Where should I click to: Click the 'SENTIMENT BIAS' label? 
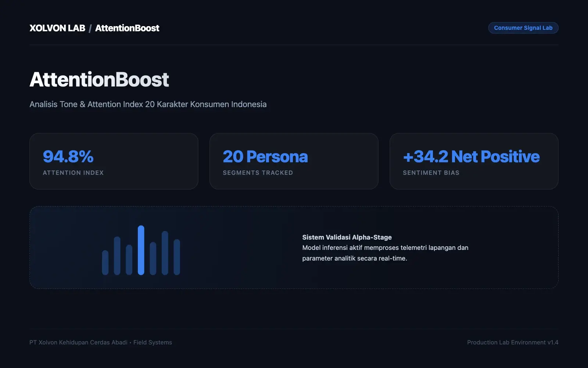pyautogui.click(x=431, y=173)
